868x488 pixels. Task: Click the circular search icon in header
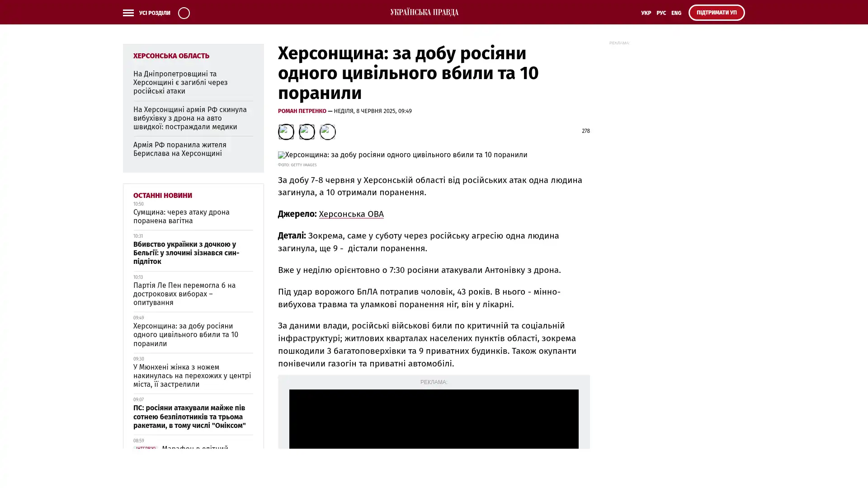[184, 13]
